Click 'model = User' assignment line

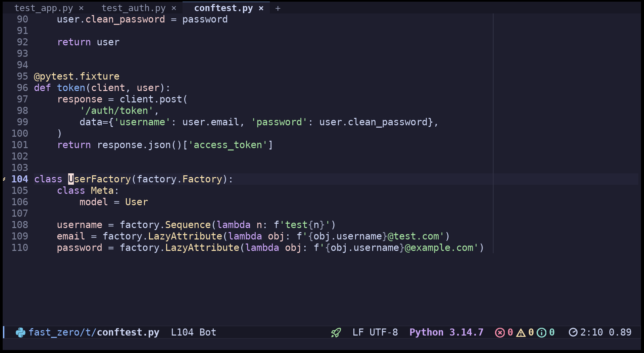pyautogui.click(x=114, y=202)
